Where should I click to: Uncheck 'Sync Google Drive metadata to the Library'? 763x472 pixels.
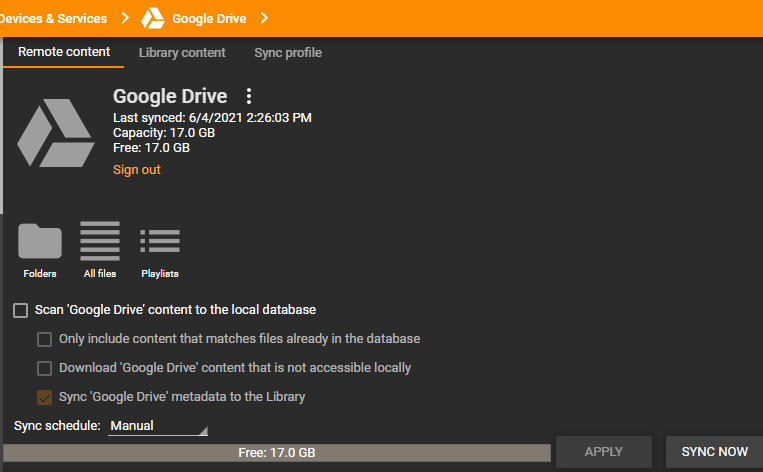tap(45, 397)
